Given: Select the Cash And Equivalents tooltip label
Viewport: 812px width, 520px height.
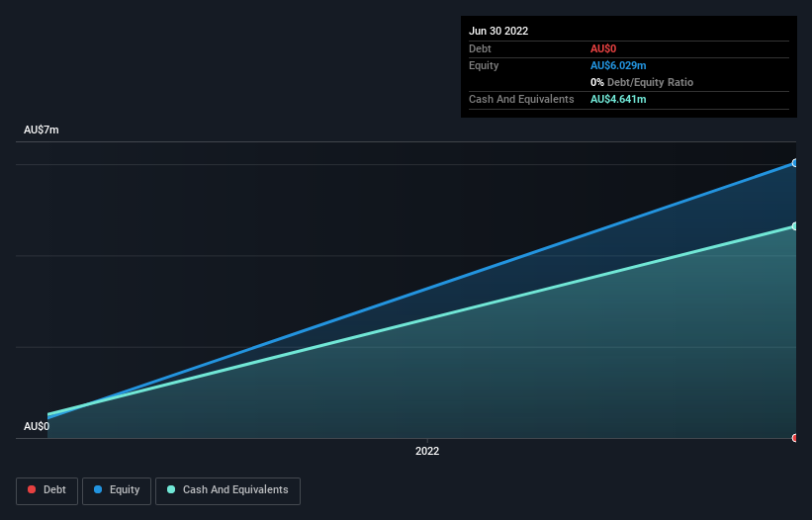Looking at the screenshot, I should 521,99.
